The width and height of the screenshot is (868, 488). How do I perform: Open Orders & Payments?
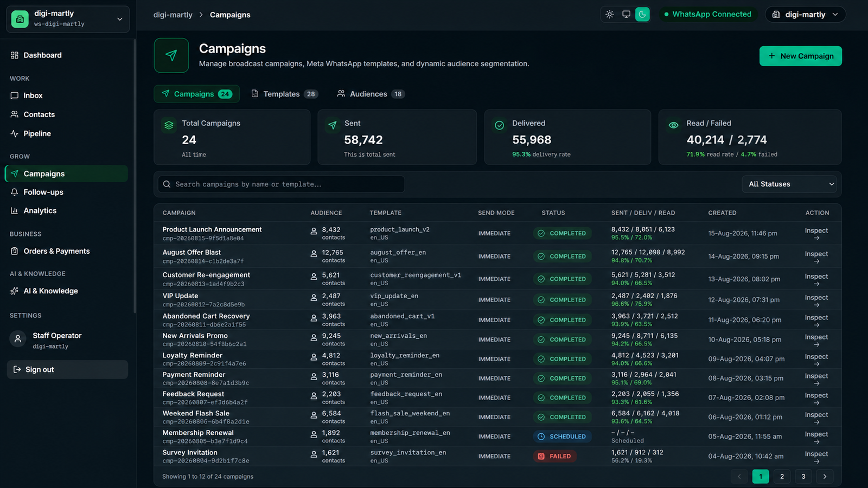[68, 251]
